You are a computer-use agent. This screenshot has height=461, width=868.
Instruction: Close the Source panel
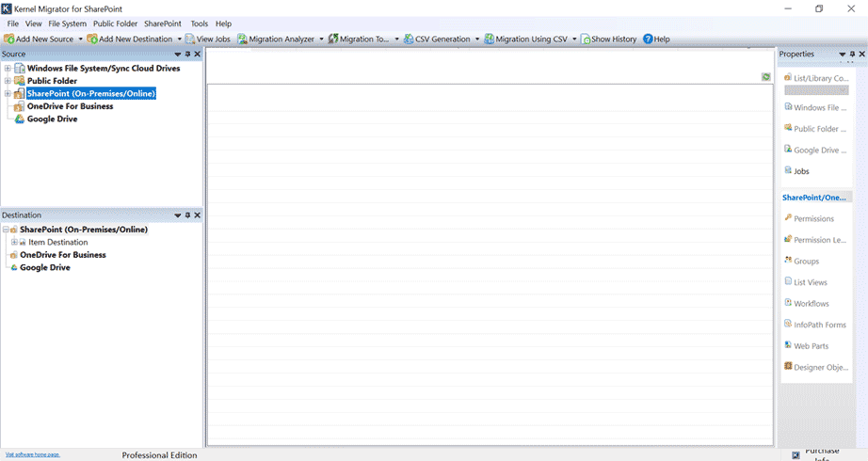[x=197, y=55]
